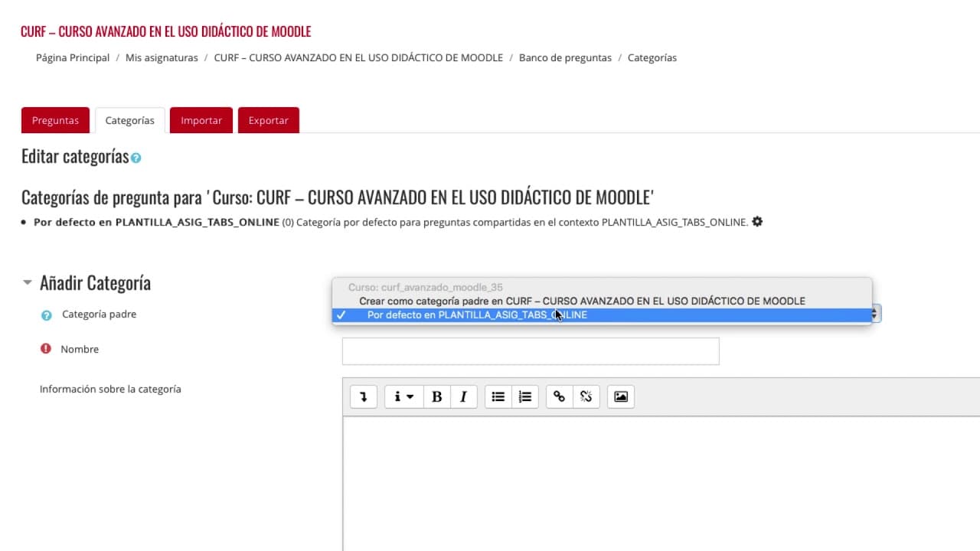Open the CURF course breadcrumb link

coord(358,57)
